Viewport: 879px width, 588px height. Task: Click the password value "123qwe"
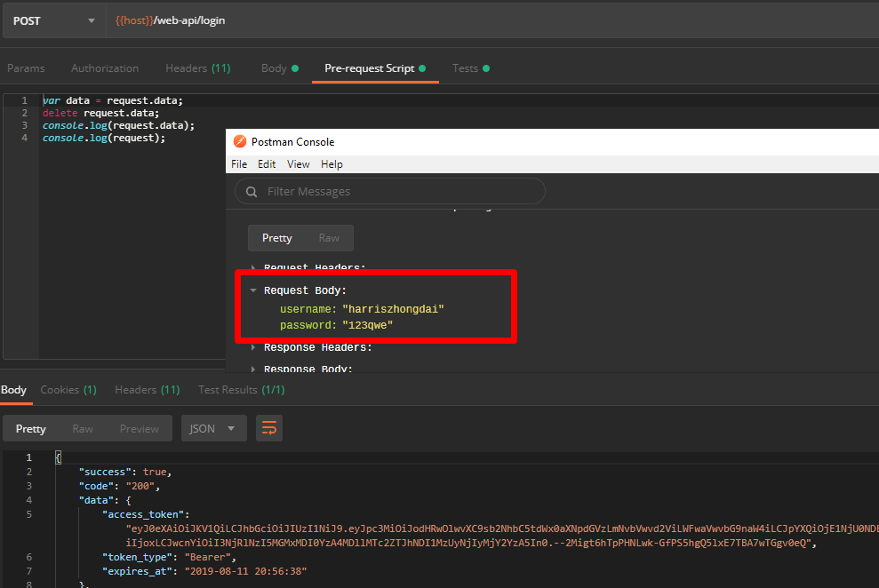point(368,325)
